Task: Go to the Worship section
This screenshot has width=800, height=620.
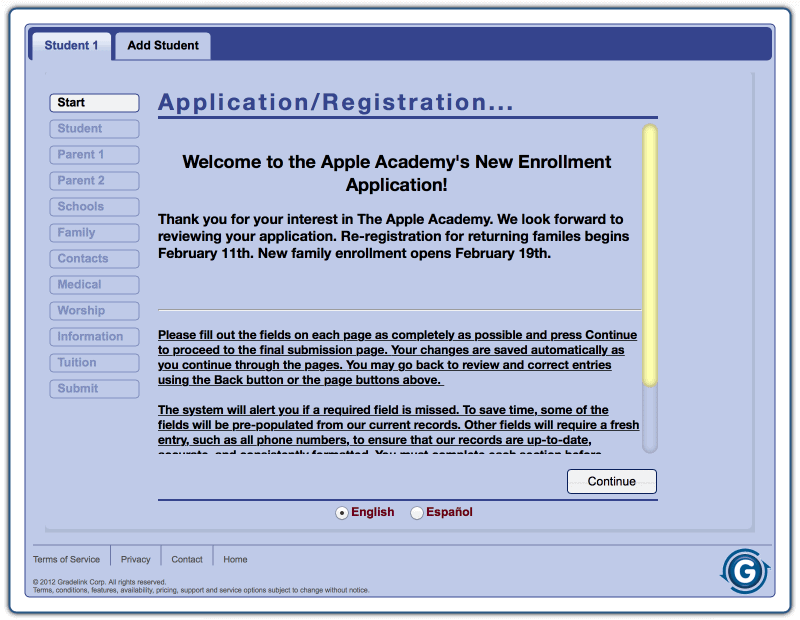Action: pos(94,311)
